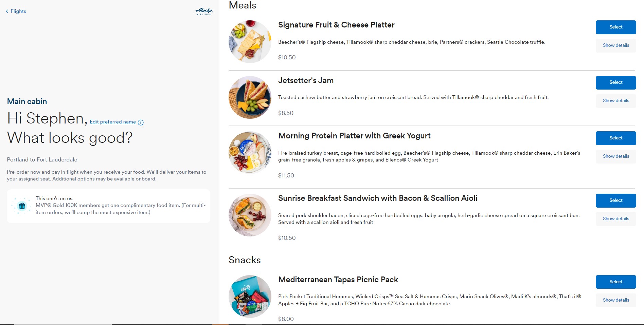This screenshot has width=644, height=325.
Task: Show details for Mediterranean Tapas Picnic Pack
Action: [615, 300]
